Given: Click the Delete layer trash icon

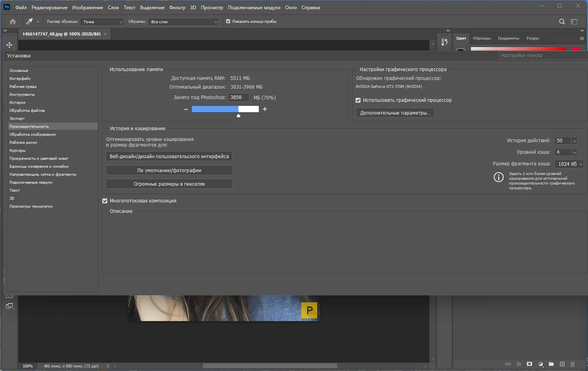Looking at the screenshot, I should [x=573, y=364].
